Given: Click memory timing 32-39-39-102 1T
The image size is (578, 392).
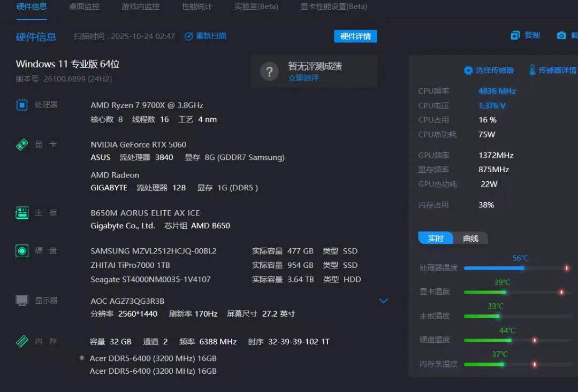Looking at the screenshot, I should [x=299, y=342].
